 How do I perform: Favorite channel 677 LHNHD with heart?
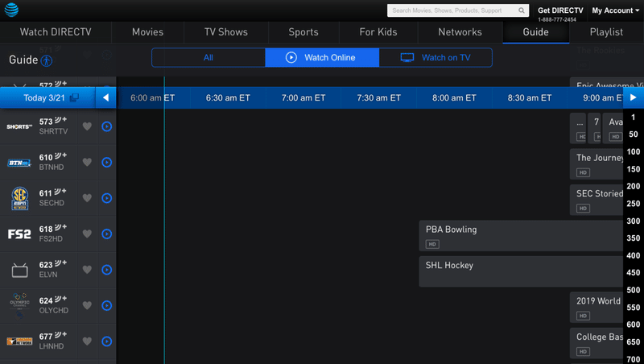[x=87, y=341]
